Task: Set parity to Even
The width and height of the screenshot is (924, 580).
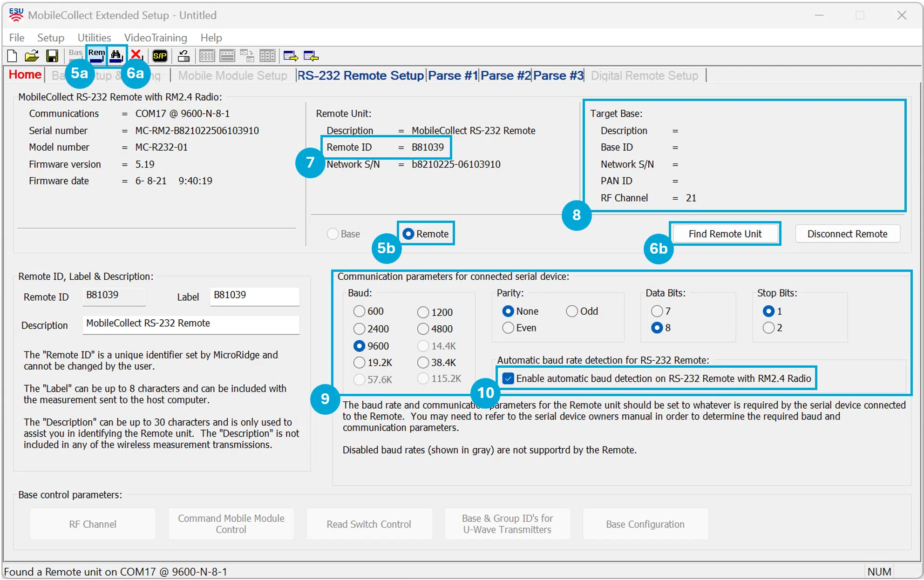Action: [x=519, y=328]
